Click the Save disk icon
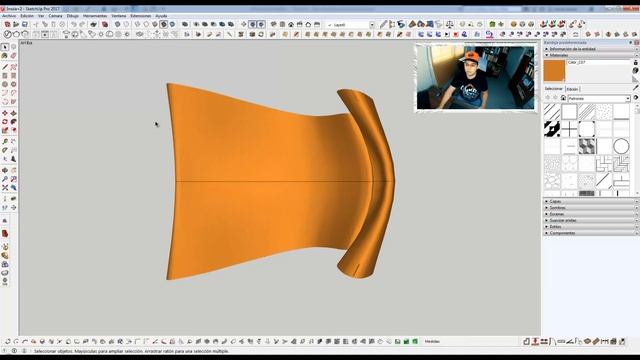Screen dimensions: 640x360 click(x=25, y=24)
